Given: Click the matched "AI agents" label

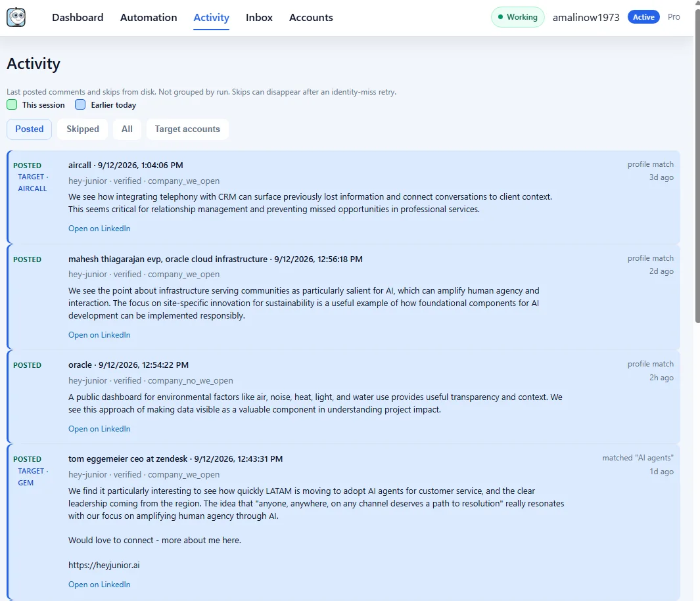Looking at the screenshot, I should 638,458.
